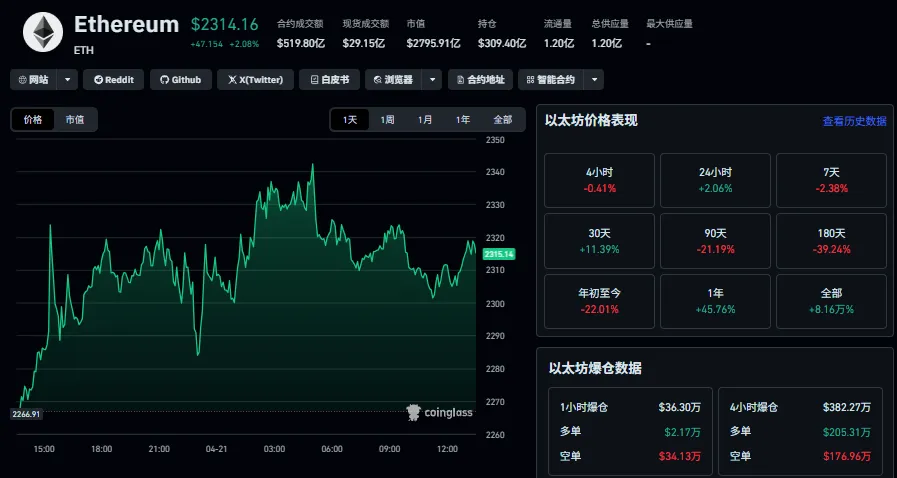
Task: Open the 查看历史数据 link
Action: [854, 121]
